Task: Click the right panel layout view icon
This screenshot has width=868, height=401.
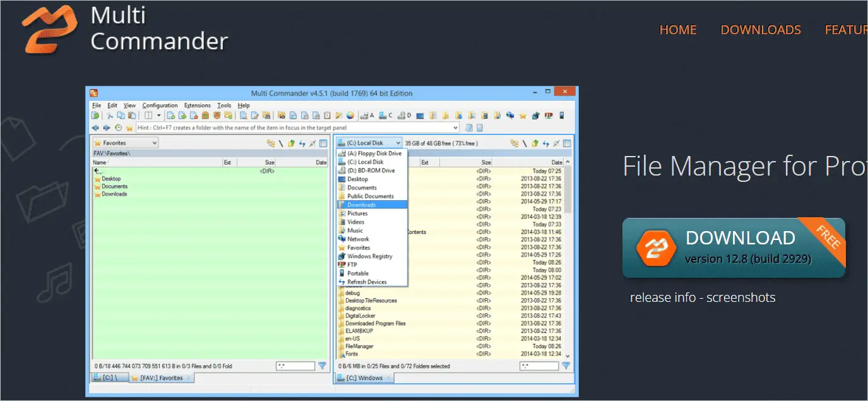Action: pyautogui.click(x=567, y=143)
